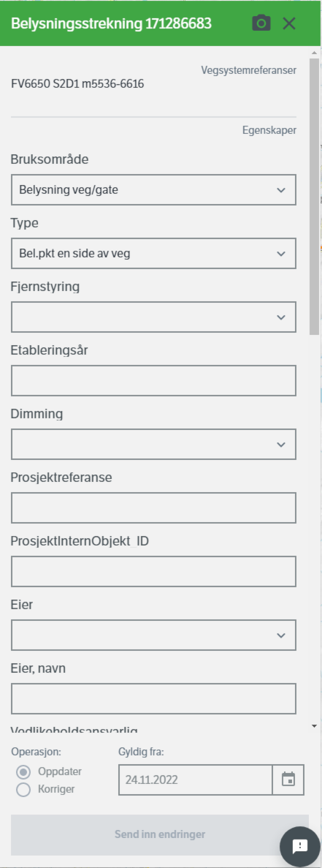The width and height of the screenshot is (322, 868).
Task: Click the scrollbar down arrow
Action: pos(314,725)
